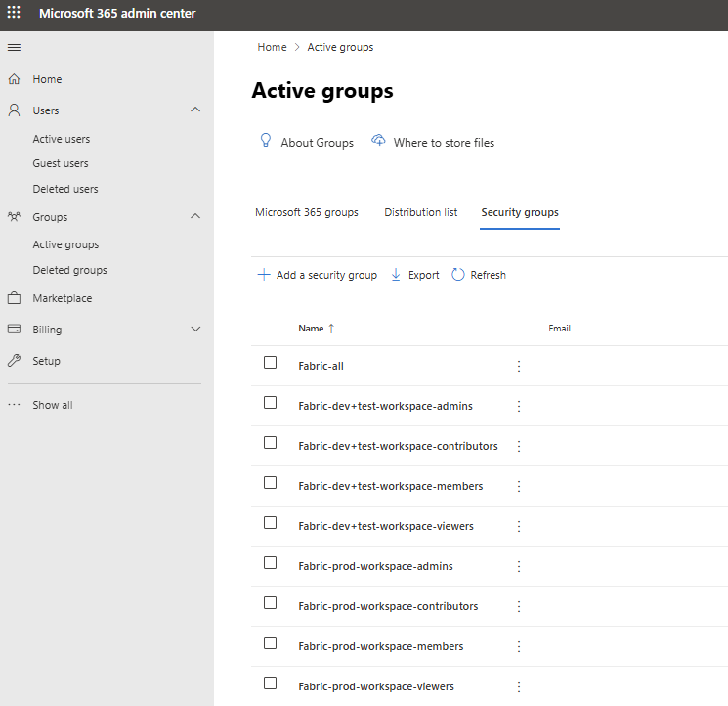Open Guest users in sidebar

tap(61, 163)
